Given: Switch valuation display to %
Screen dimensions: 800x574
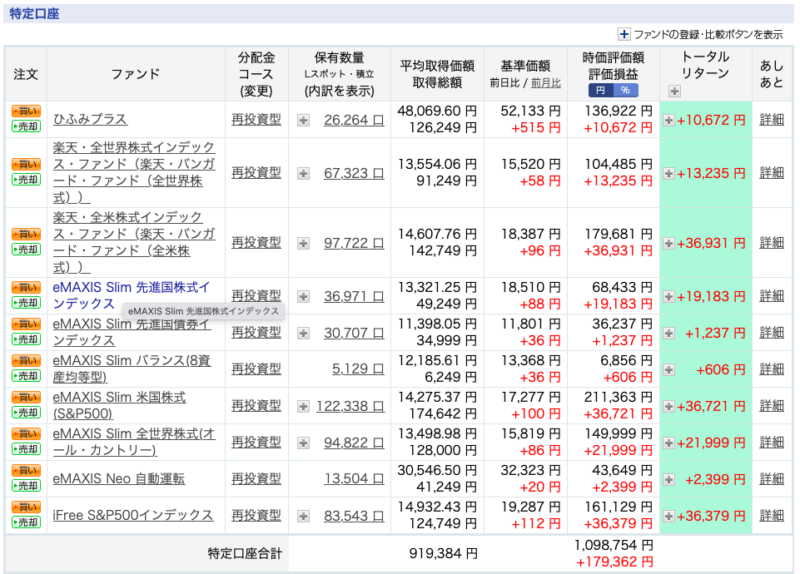Looking at the screenshot, I should pyautogui.click(x=626, y=90).
